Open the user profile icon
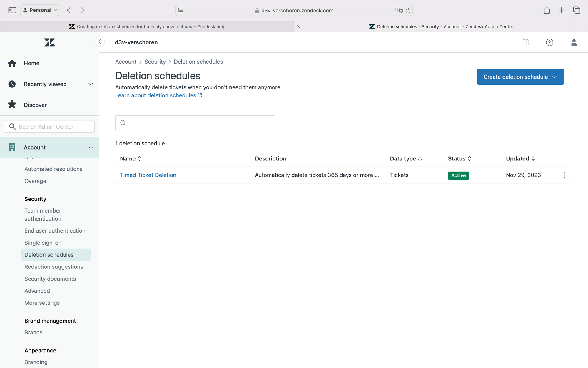Image resolution: width=588 pixels, height=368 pixels. click(574, 42)
